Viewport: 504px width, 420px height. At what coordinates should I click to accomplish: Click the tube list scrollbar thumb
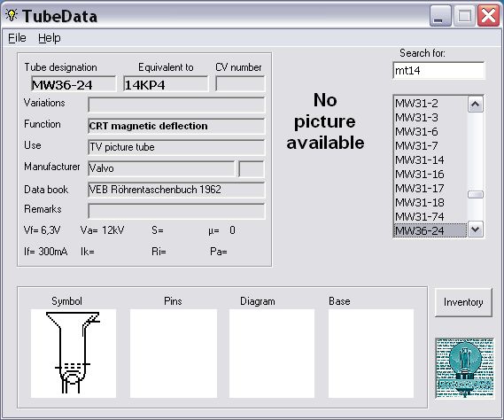(x=476, y=195)
